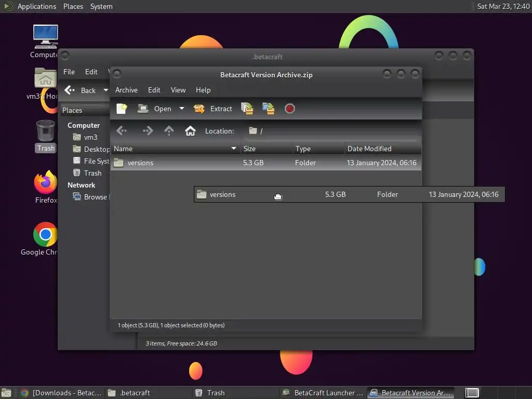Switch to Betacraft Version Archive in taskbar
532x399 pixels.
(410, 393)
